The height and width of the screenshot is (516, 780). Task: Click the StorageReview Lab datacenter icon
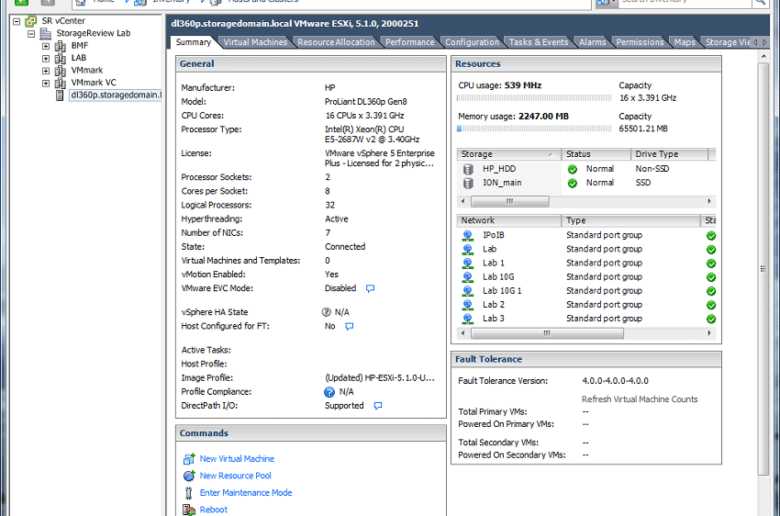[46, 33]
